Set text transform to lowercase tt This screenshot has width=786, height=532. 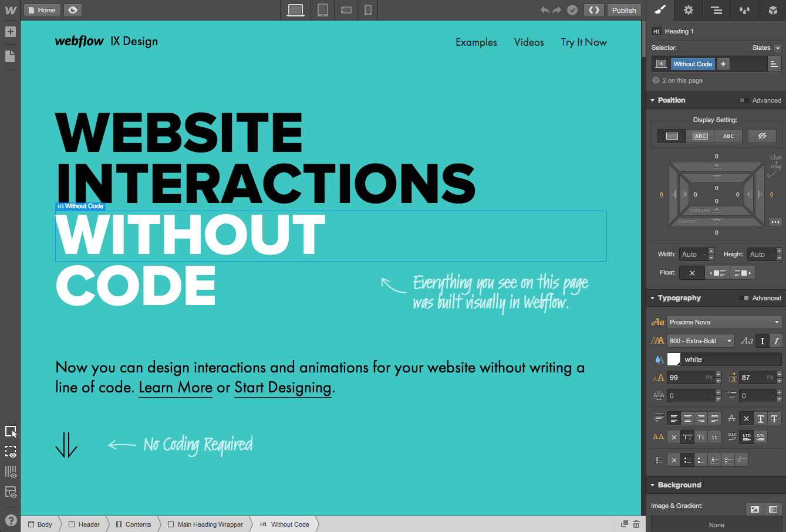pos(714,437)
